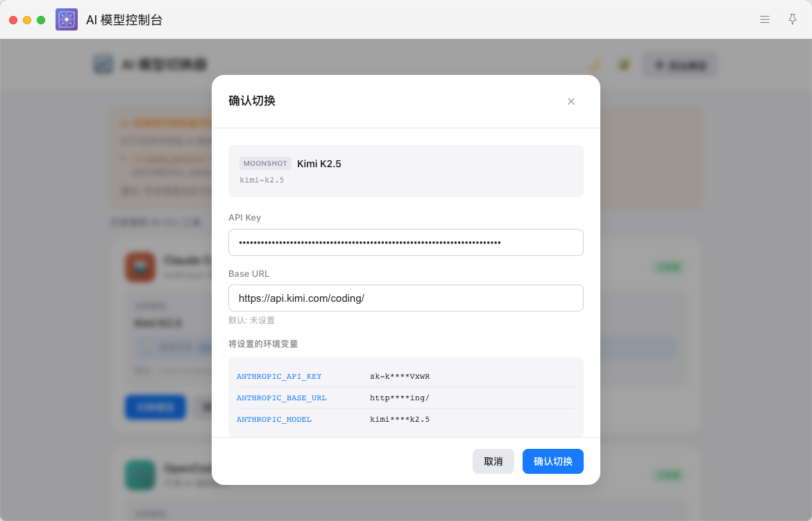Open the hamburger menu in title bar

coord(764,19)
